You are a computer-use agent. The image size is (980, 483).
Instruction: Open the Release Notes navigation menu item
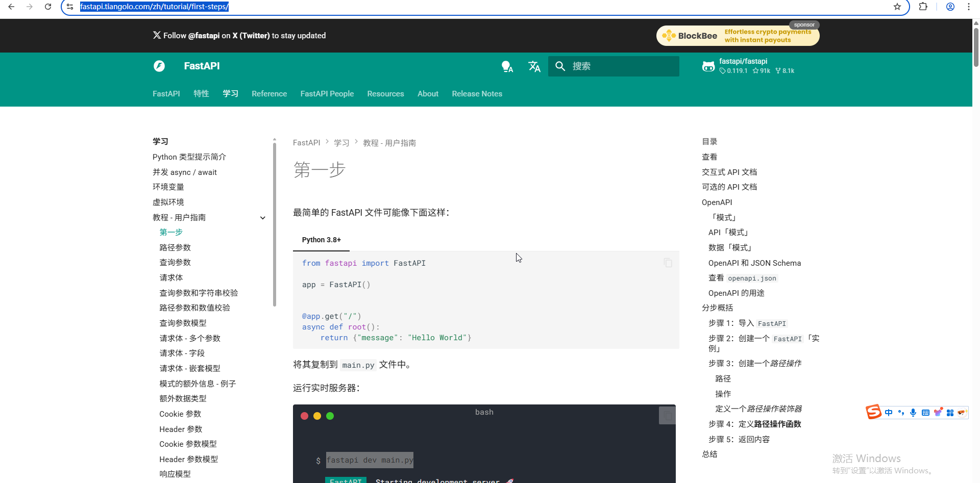[x=477, y=94]
